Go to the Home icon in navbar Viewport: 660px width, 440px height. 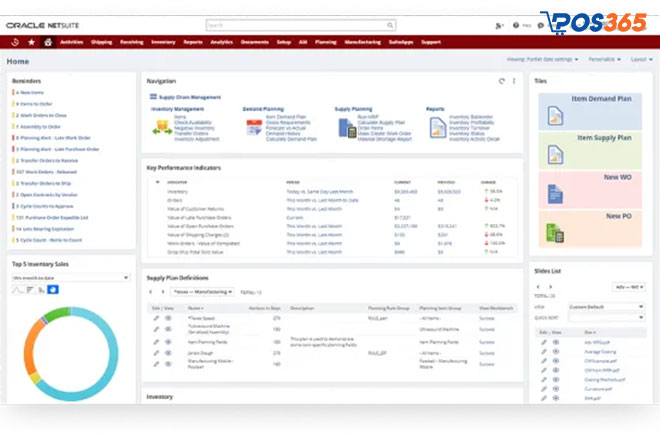pos(47,43)
